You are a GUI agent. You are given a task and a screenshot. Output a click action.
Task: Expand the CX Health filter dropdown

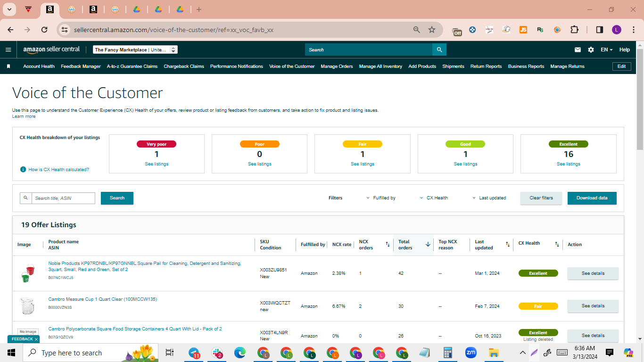tap(434, 198)
